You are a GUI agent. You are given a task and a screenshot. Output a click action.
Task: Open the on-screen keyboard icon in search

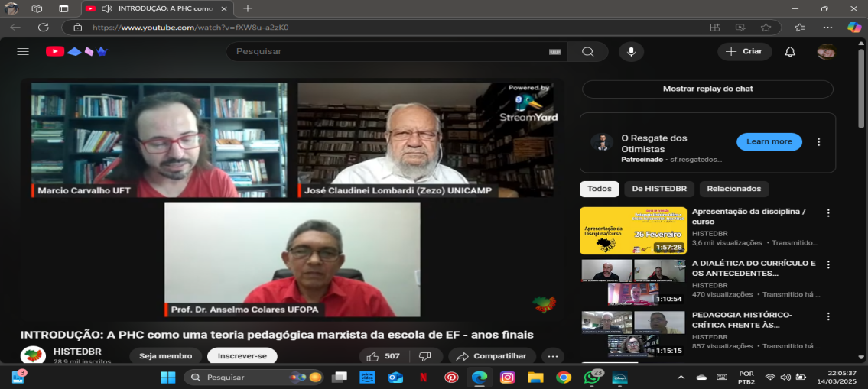[554, 52]
